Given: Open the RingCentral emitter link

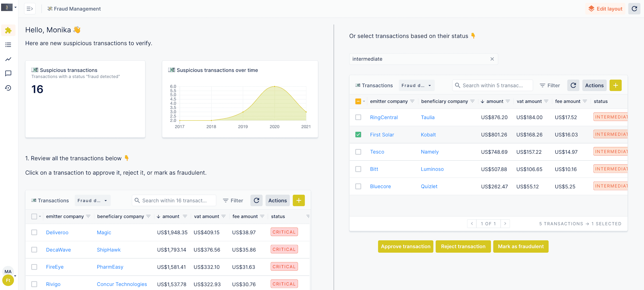Looking at the screenshot, I should (x=384, y=117).
